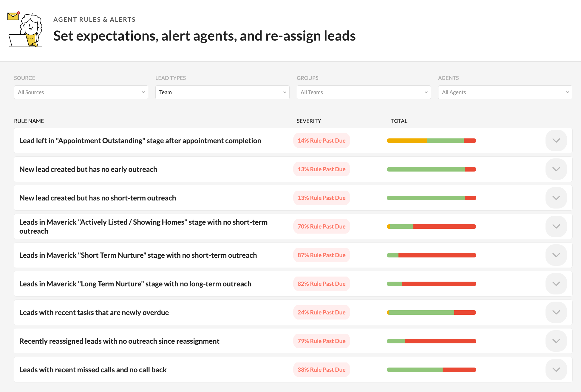Viewport: 581px width, 392px height.
Task: Click the 70% Rule Past Due badge
Action: pos(322,226)
